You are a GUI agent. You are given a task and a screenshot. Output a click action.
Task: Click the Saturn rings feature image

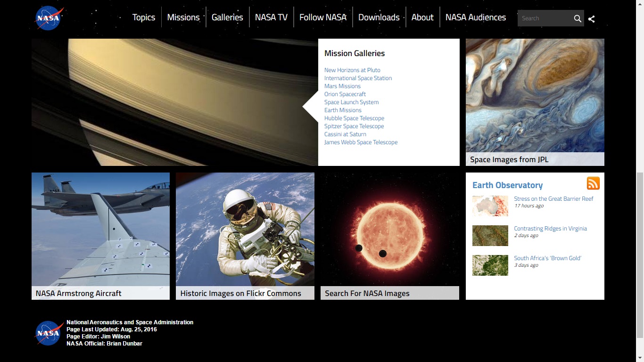[x=175, y=102]
